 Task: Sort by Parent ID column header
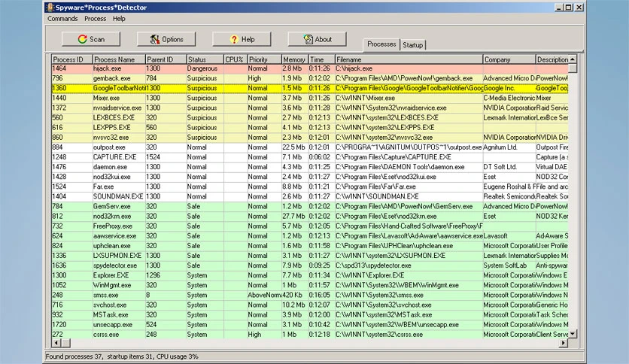(x=166, y=59)
